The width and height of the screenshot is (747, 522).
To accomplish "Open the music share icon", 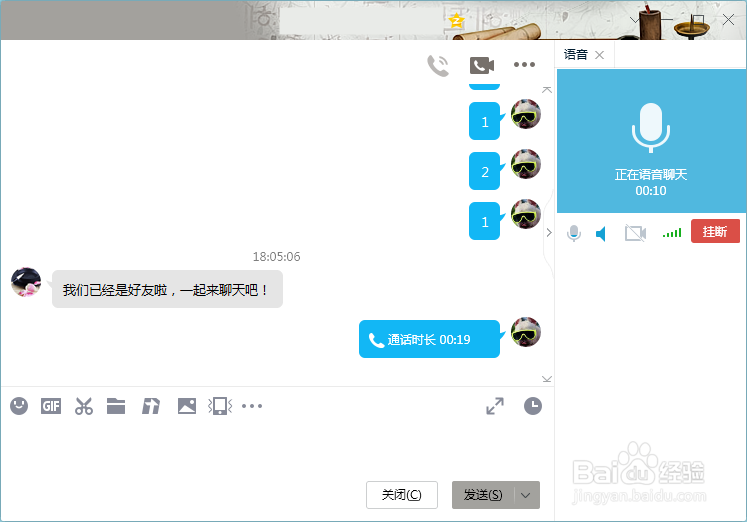I will pyautogui.click(x=151, y=406).
